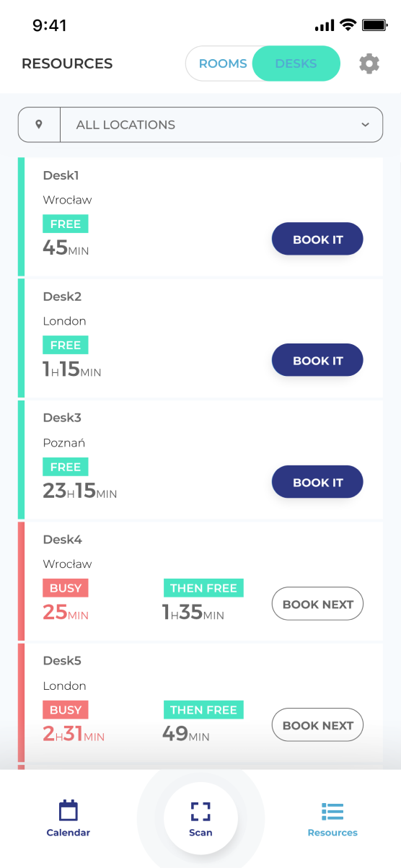Tap the Wi-Fi status icon
Image resolution: width=401 pixels, height=868 pixels.
(x=348, y=25)
